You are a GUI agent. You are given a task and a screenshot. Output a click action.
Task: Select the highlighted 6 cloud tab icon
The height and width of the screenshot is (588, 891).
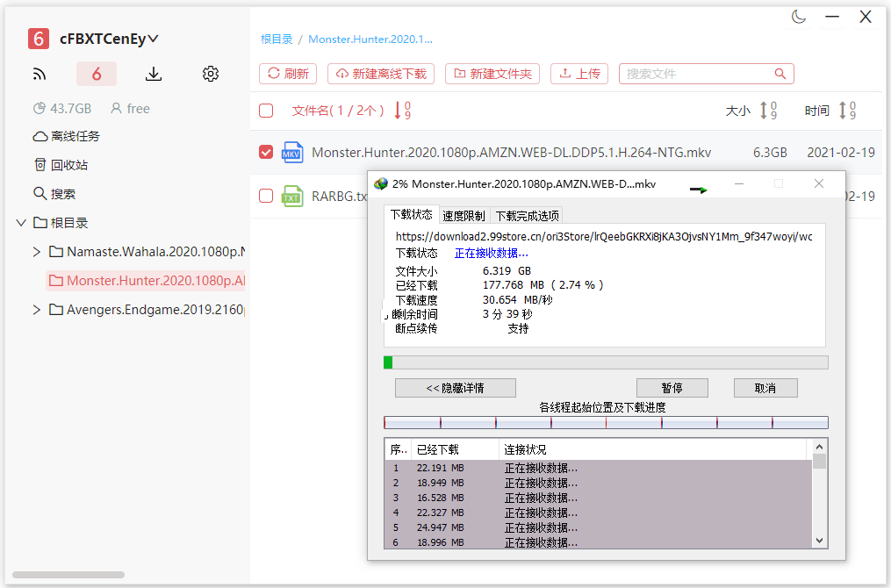coord(97,74)
